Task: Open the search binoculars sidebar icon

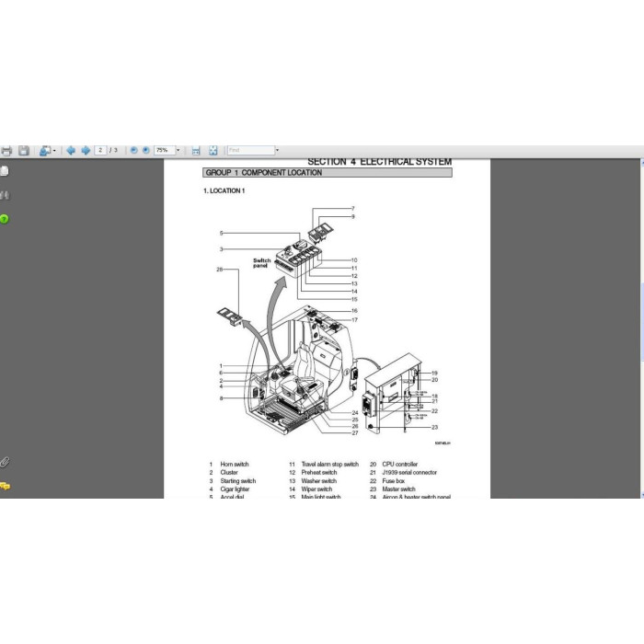Action: coord(5,195)
